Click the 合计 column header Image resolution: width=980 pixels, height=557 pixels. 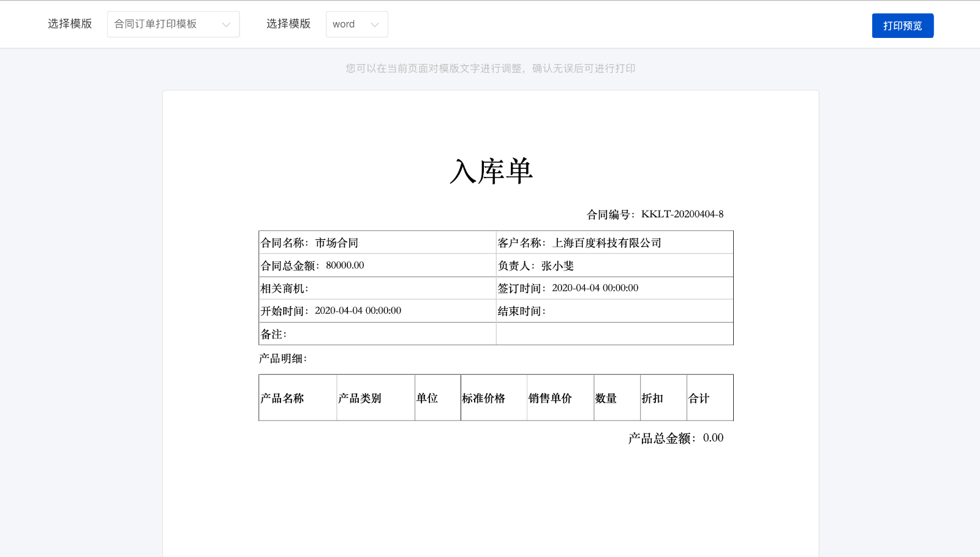710,398
